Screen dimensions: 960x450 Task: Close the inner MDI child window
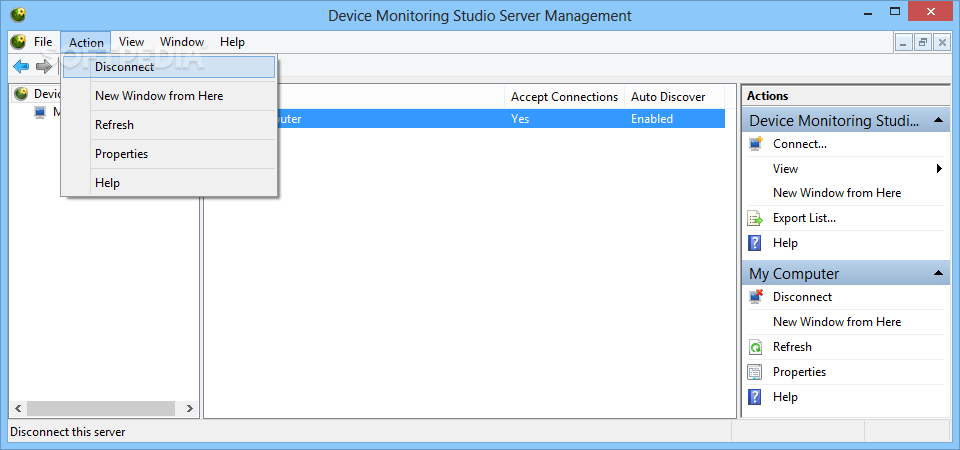[941, 42]
